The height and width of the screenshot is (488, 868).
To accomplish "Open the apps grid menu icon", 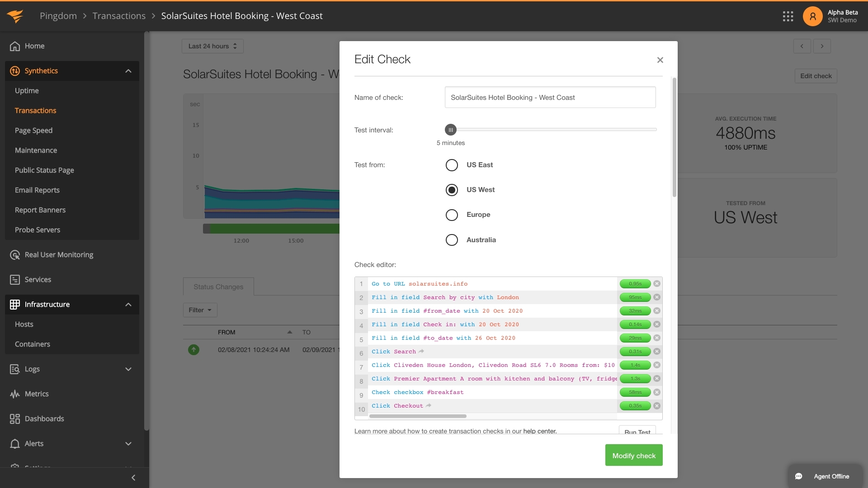I will [x=788, y=16].
